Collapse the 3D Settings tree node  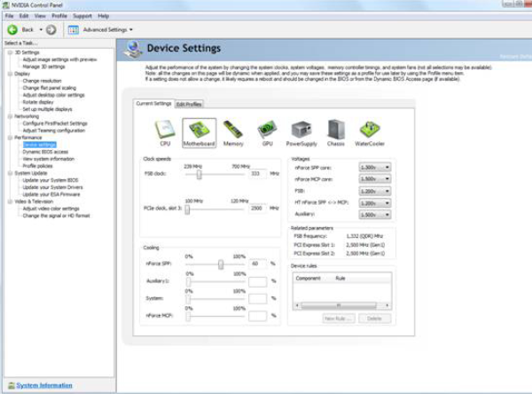[x=10, y=52]
